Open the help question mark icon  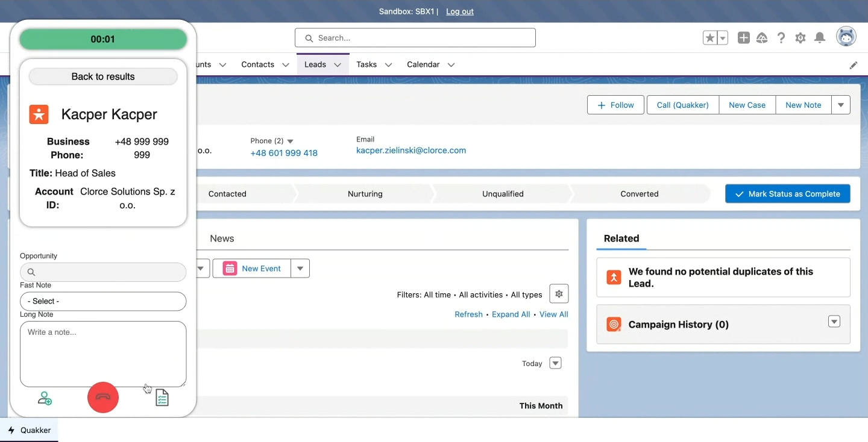[781, 38]
